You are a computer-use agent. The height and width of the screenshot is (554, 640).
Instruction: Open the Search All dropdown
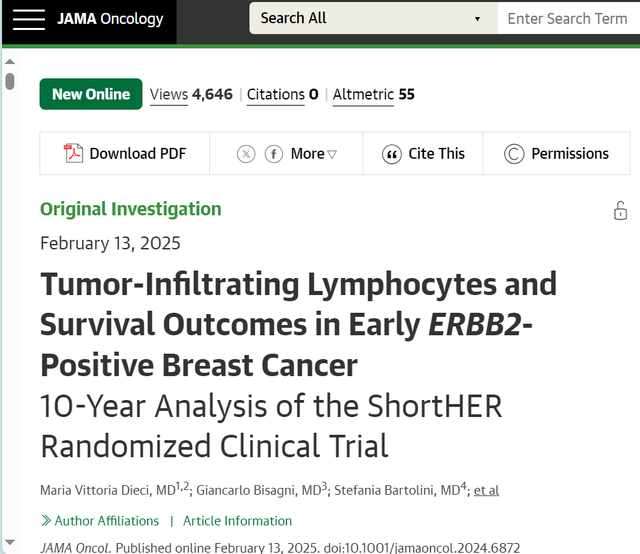(x=373, y=18)
